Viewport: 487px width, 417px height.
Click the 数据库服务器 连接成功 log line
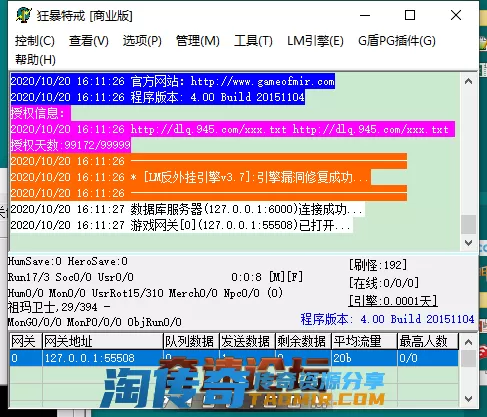(x=187, y=209)
